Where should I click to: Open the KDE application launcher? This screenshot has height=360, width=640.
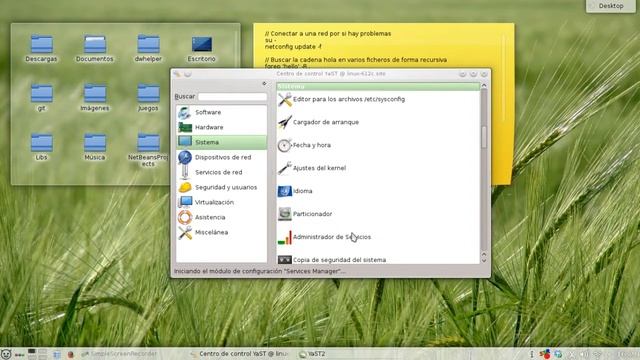(6, 354)
